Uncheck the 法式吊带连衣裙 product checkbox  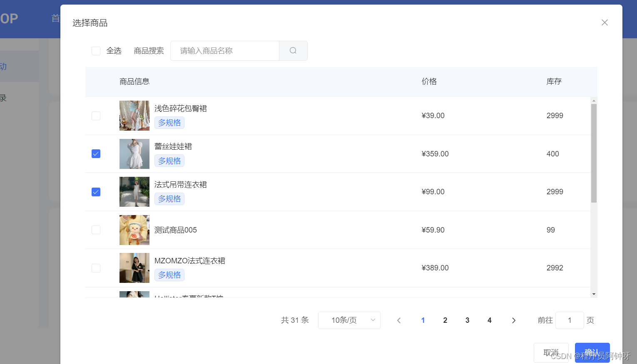[96, 192]
